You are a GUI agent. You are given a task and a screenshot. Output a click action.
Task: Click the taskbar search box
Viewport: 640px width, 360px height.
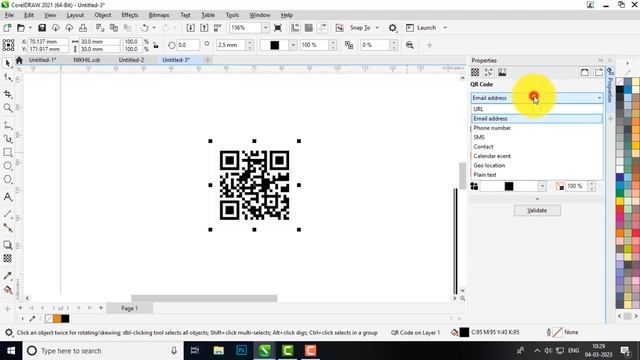102,351
